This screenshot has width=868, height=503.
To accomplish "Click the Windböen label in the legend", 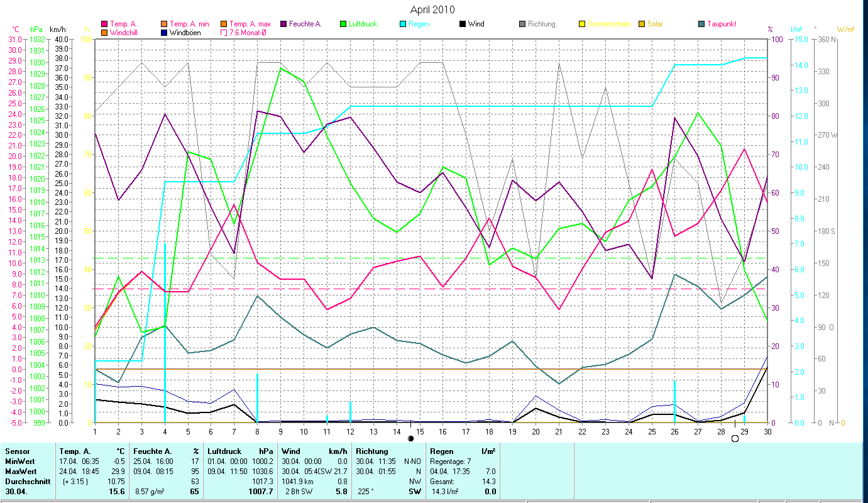I will click(x=185, y=32).
